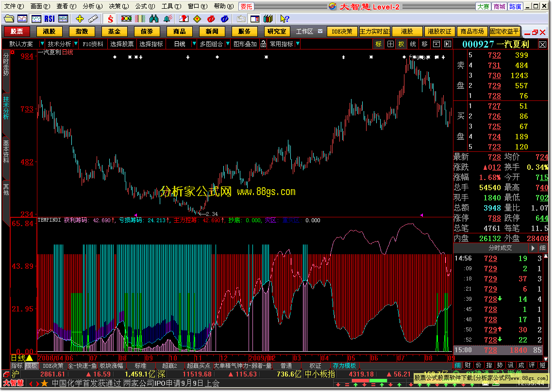Open the first line-chart toolbar icon

coord(22,19)
